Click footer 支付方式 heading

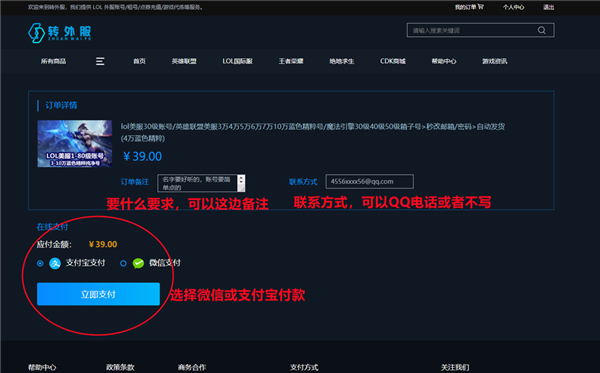point(304,367)
